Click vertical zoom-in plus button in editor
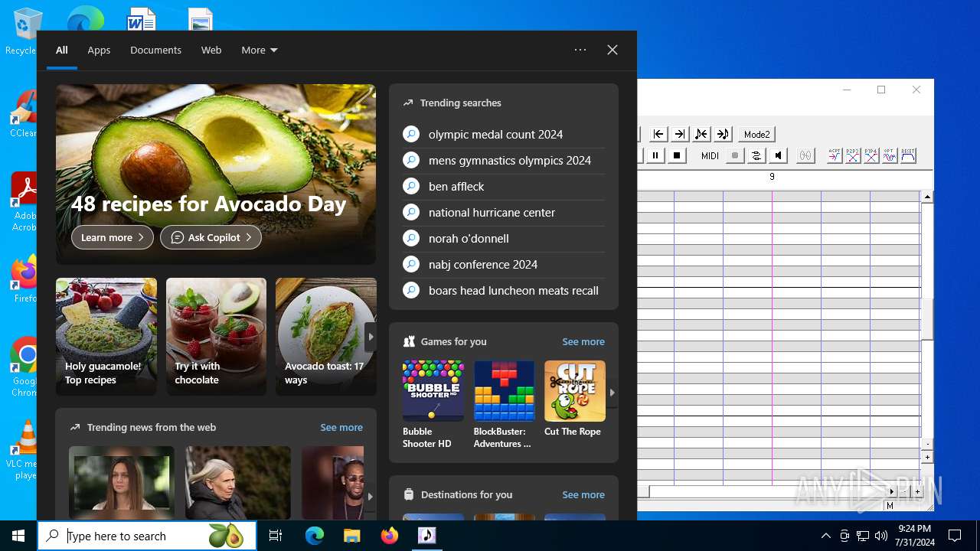The height and width of the screenshot is (551, 980). (927, 457)
